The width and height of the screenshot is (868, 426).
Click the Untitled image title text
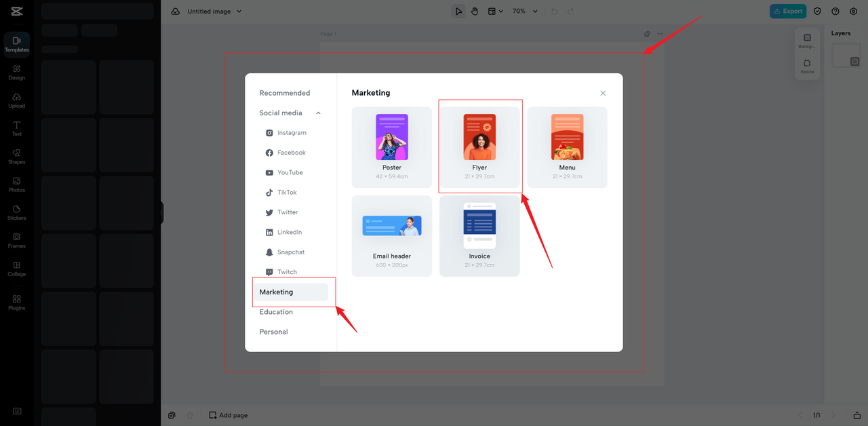pos(209,12)
